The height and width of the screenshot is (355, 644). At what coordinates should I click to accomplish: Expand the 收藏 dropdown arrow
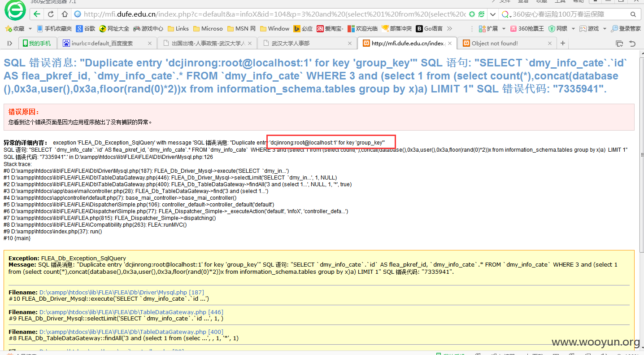coord(30,29)
